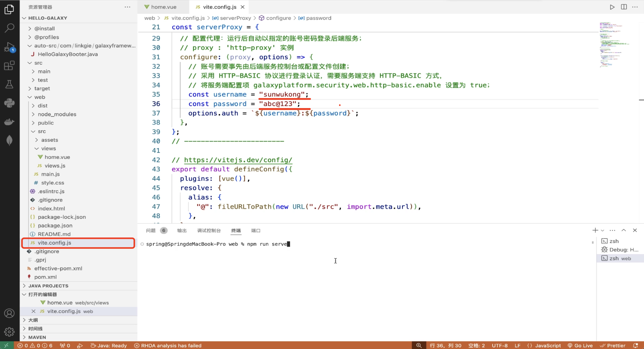This screenshot has height=349, width=644.
Task: Open the Python view icon
Action: tap(9, 103)
